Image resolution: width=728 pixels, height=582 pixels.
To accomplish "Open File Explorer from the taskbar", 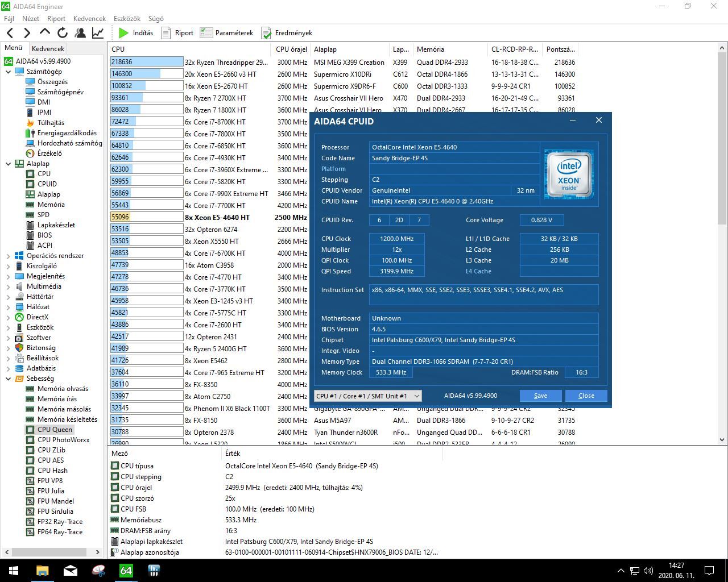I will [x=43, y=571].
